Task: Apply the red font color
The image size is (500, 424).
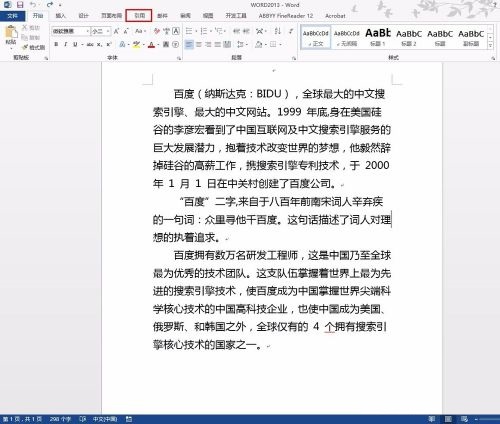Action: tap(151, 44)
